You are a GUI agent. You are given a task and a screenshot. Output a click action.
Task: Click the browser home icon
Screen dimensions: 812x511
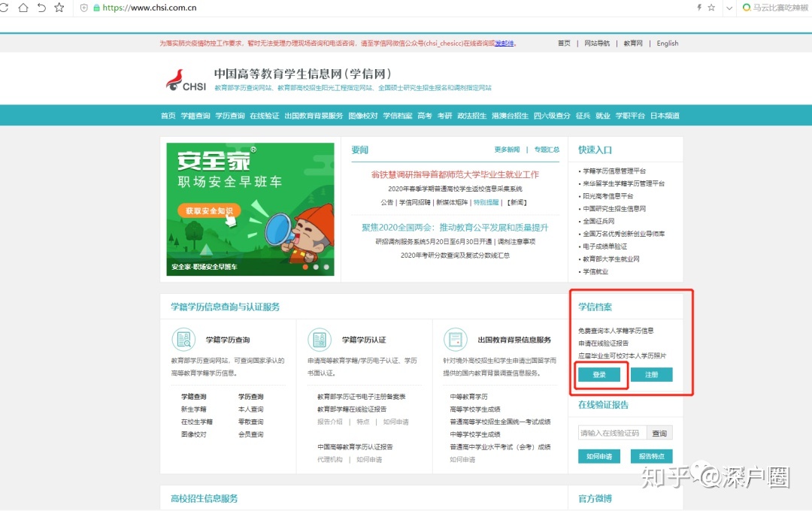(23, 8)
